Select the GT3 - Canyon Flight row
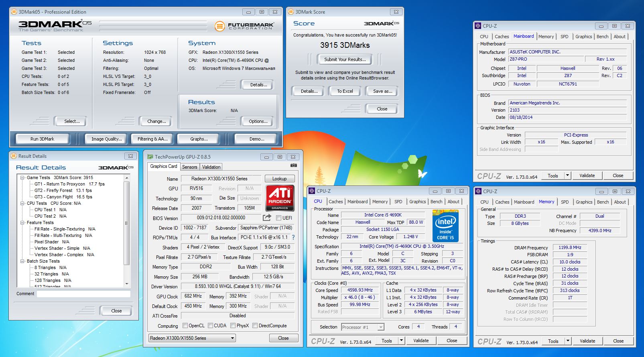Screen dimensions: 644x357 pyautogui.click(x=63, y=197)
